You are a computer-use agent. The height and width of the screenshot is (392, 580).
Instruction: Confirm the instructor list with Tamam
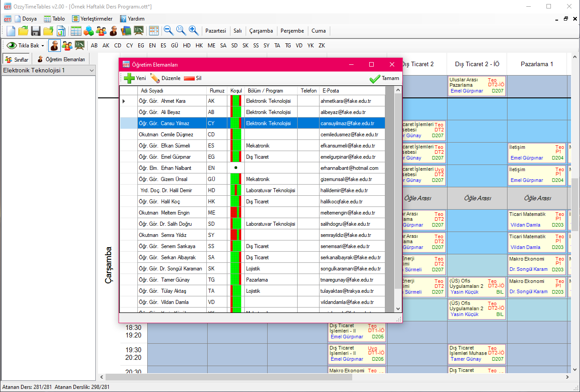tap(384, 78)
